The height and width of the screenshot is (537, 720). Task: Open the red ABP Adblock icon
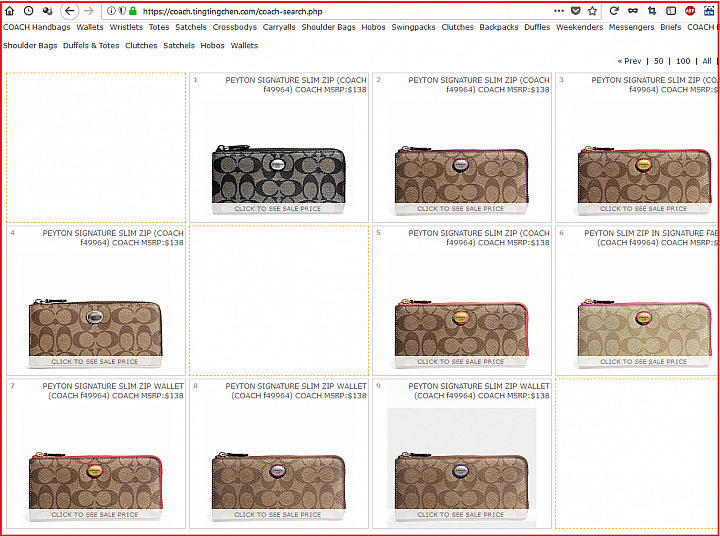[690, 11]
